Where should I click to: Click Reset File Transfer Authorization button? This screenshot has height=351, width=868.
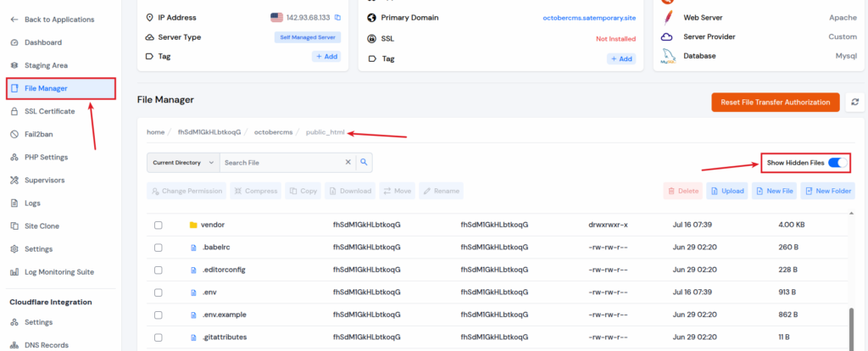[x=776, y=103]
